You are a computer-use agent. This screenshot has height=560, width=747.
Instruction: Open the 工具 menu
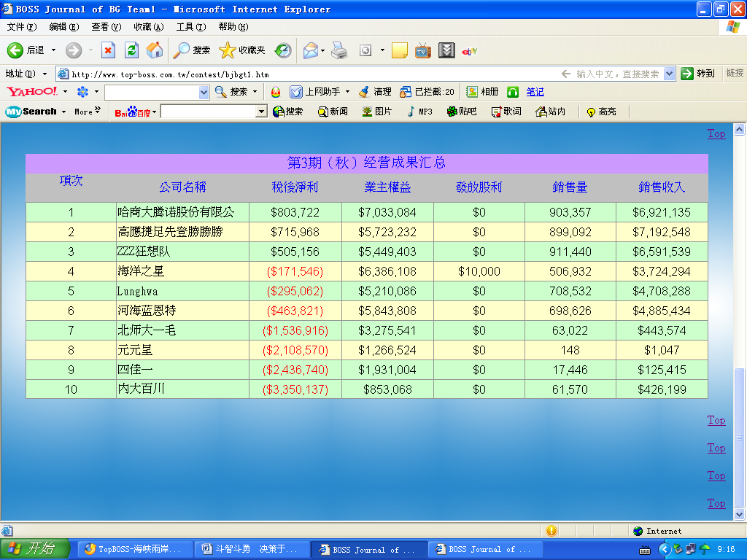[190, 27]
